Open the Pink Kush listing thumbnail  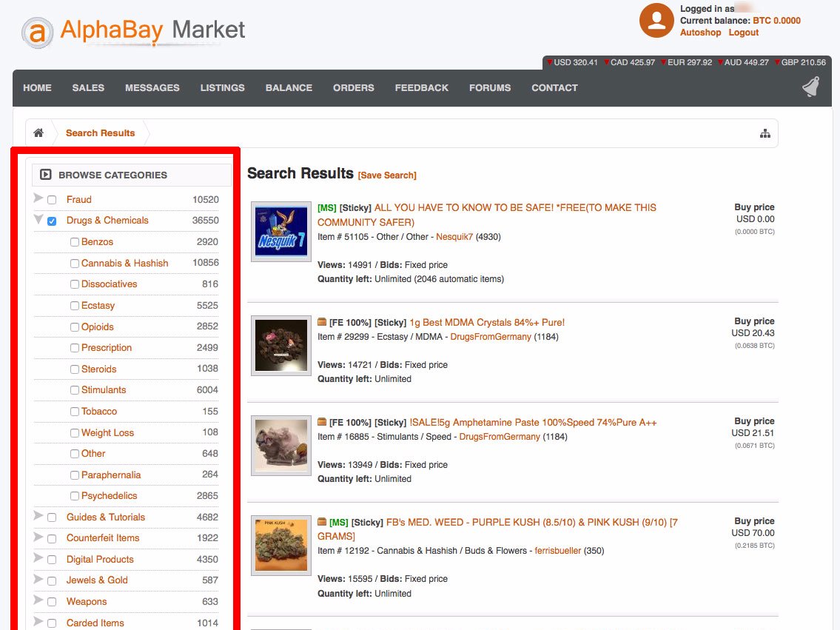point(281,546)
